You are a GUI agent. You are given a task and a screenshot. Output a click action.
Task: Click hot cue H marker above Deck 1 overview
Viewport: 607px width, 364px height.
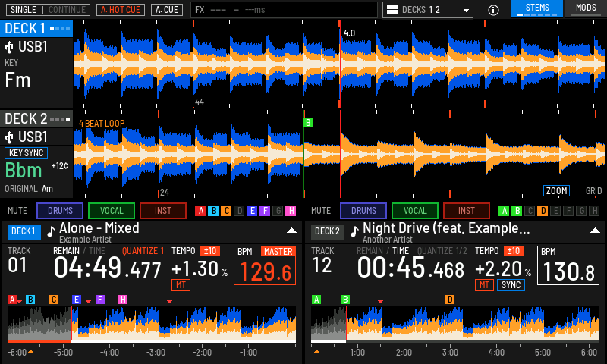(123, 300)
